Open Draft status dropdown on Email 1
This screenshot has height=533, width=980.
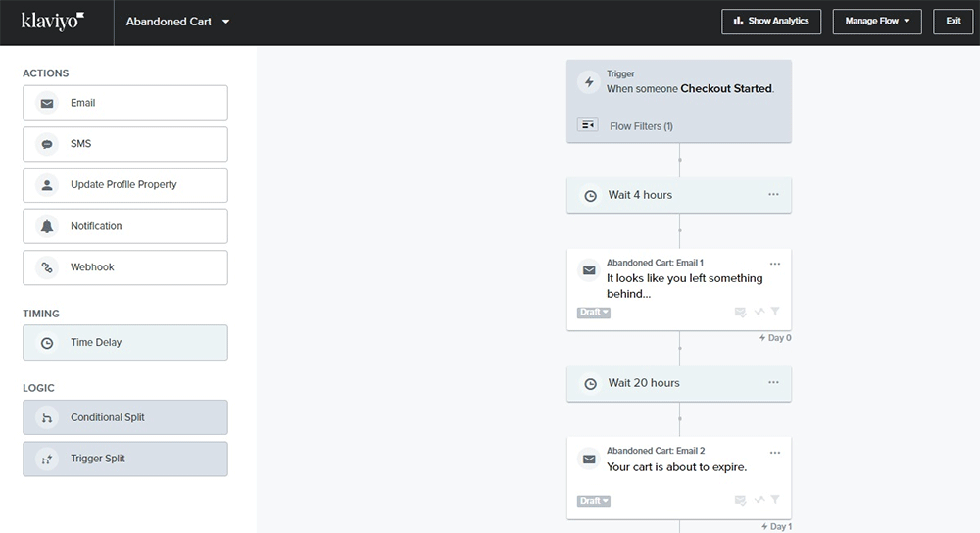pos(594,313)
